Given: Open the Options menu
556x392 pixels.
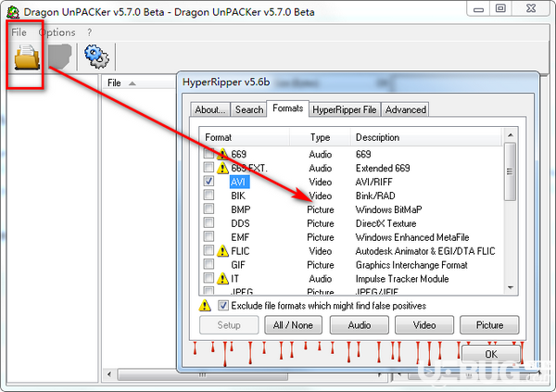Looking at the screenshot, I should tap(57, 32).
